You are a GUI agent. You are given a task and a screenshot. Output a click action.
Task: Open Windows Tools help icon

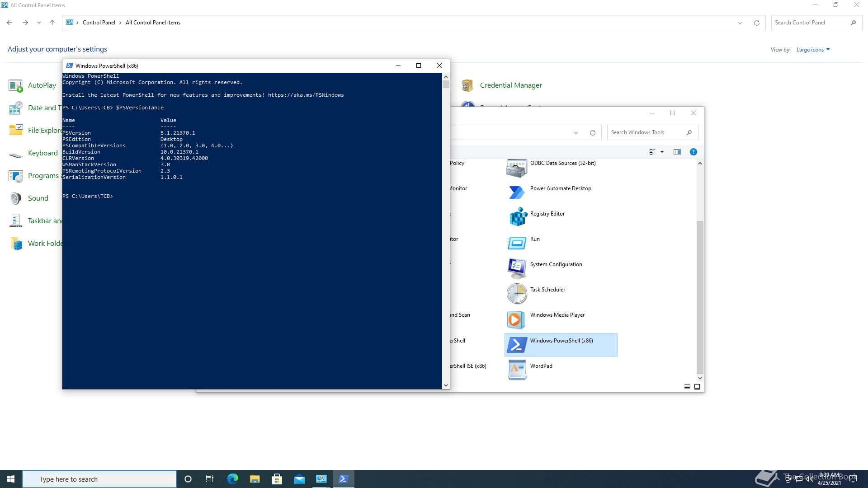693,152
